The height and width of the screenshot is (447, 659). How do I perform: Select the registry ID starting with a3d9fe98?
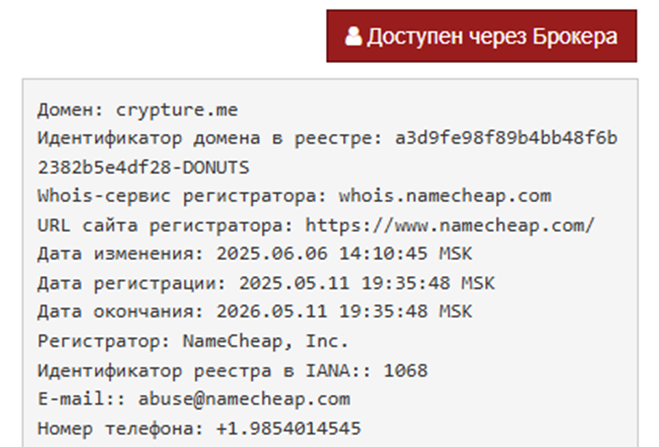pyautogui.click(x=505, y=138)
